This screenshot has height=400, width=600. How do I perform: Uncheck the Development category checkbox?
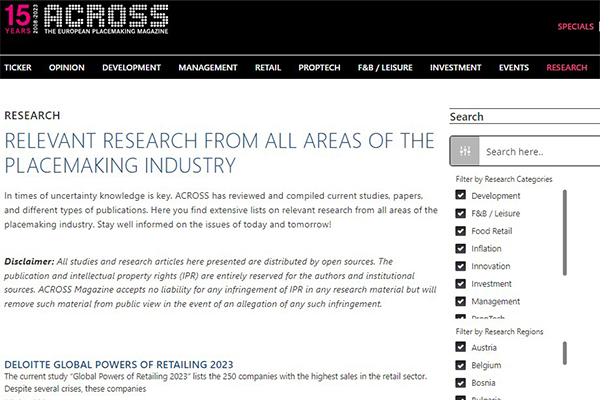pos(461,196)
